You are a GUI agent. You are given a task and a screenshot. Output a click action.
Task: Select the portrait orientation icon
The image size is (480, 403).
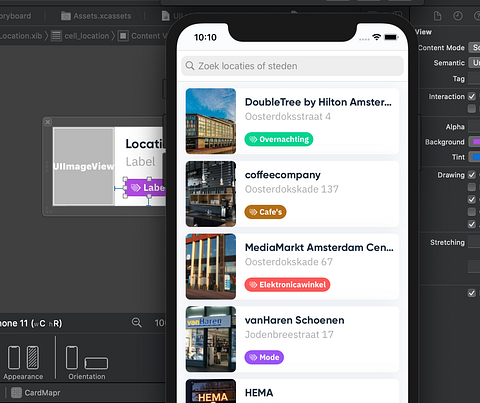tap(72, 357)
